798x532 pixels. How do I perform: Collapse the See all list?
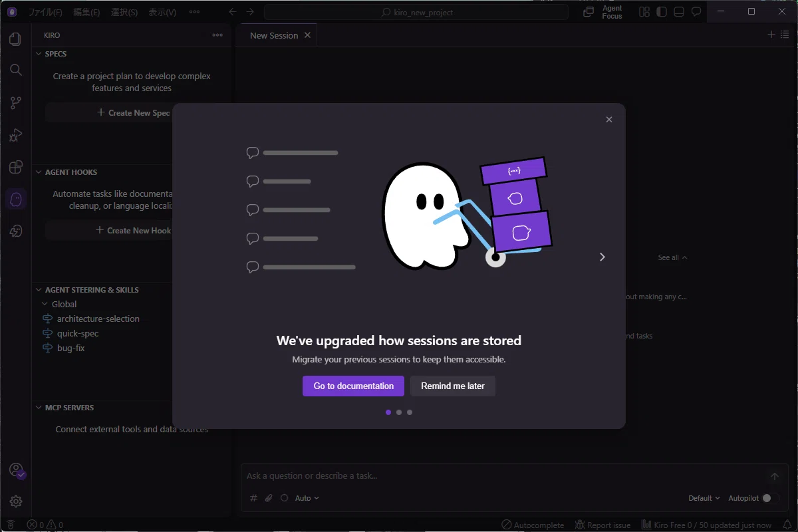coord(672,257)
